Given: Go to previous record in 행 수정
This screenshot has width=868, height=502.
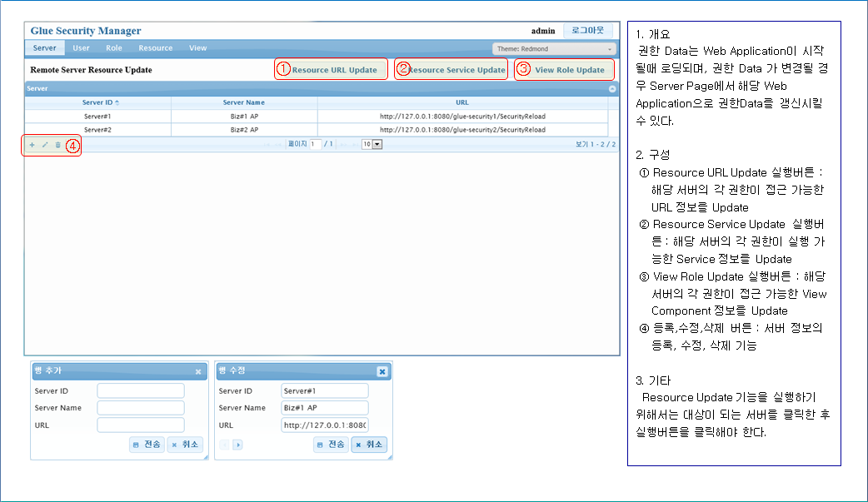Looking at the screenshot, I should [225, 445].
